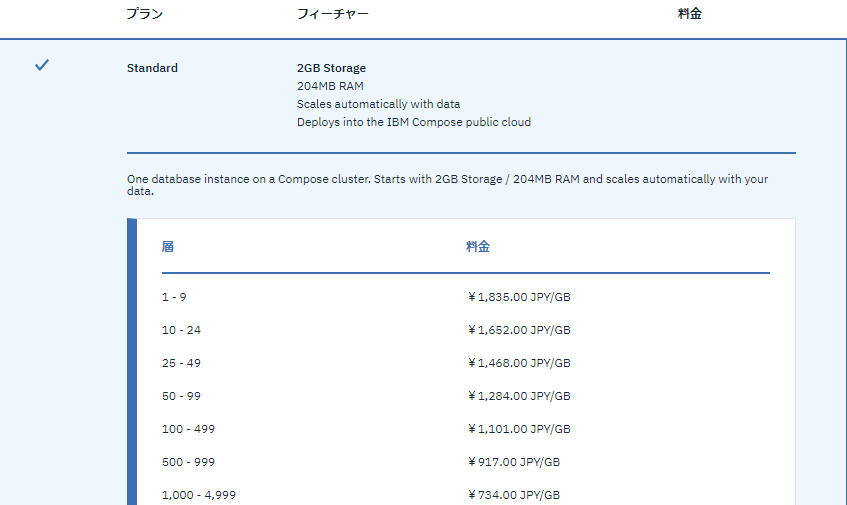The image size is (847, 505).
Task: Select the 100 - 499 tier row
Action: coord(466,429)
